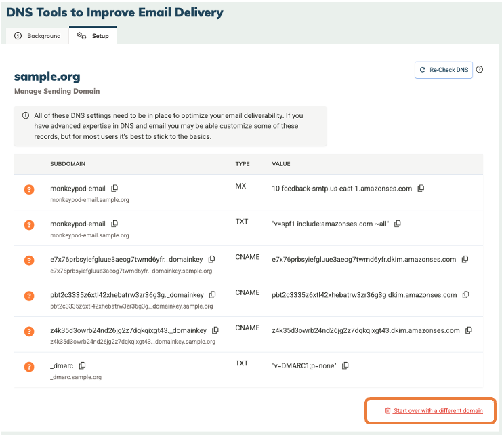Click the info icon on Background tab

(x=18, y=36)
